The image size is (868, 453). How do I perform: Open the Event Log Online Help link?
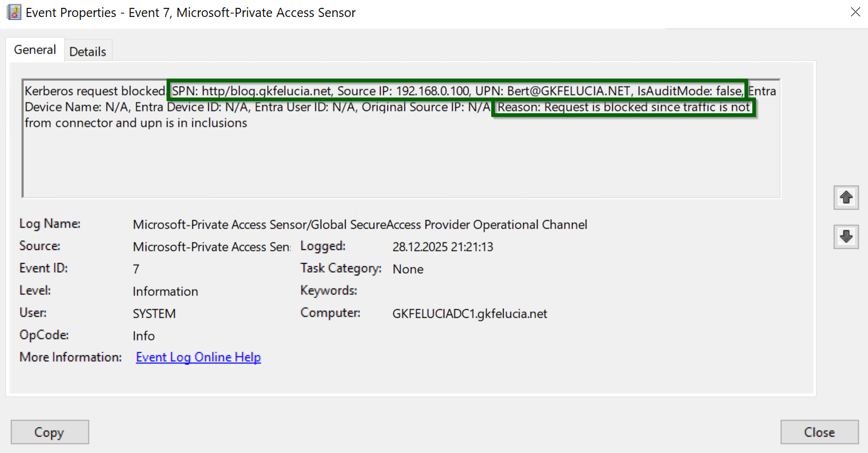[198, 357]
